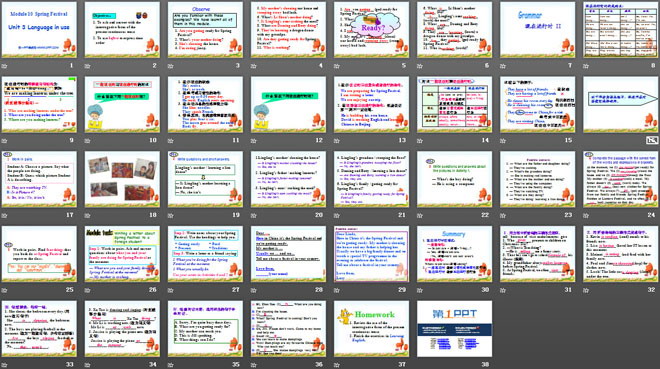The image size is (660, 369).
Task: Select slide 6 thumbnail
Action: point(455,30)
